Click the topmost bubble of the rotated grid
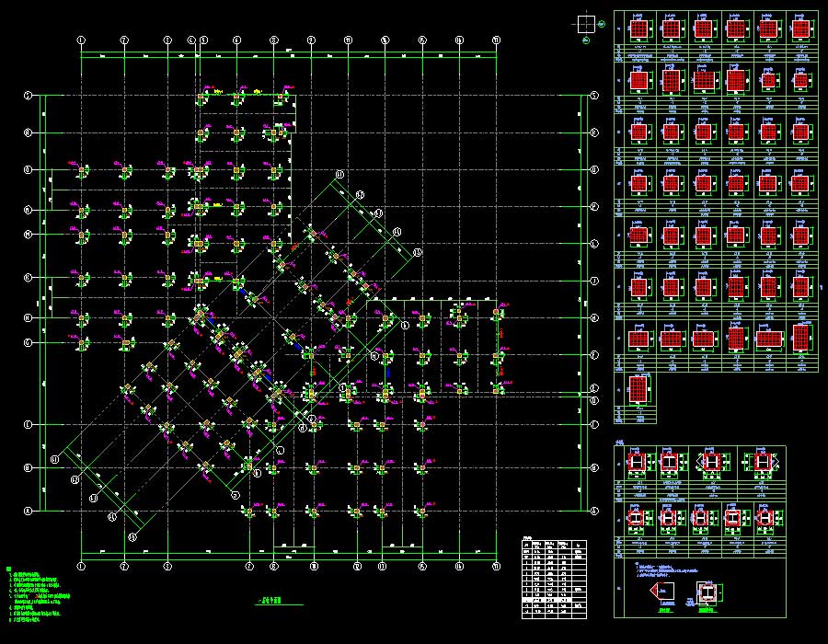 (339, 174)
